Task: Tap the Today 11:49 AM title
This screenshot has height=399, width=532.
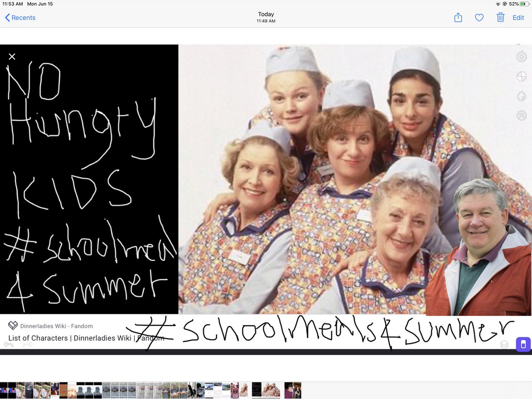Action: tap(266, 17)
